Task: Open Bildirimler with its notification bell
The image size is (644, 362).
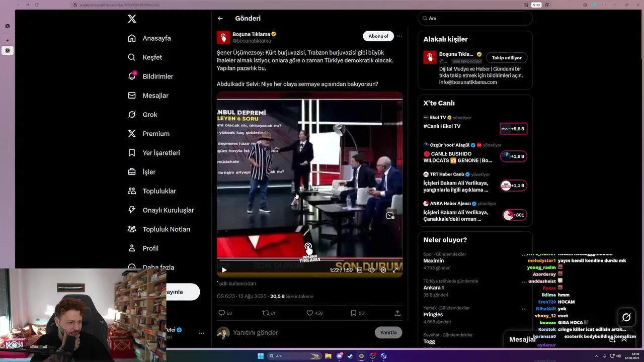Action: point(150,76)
